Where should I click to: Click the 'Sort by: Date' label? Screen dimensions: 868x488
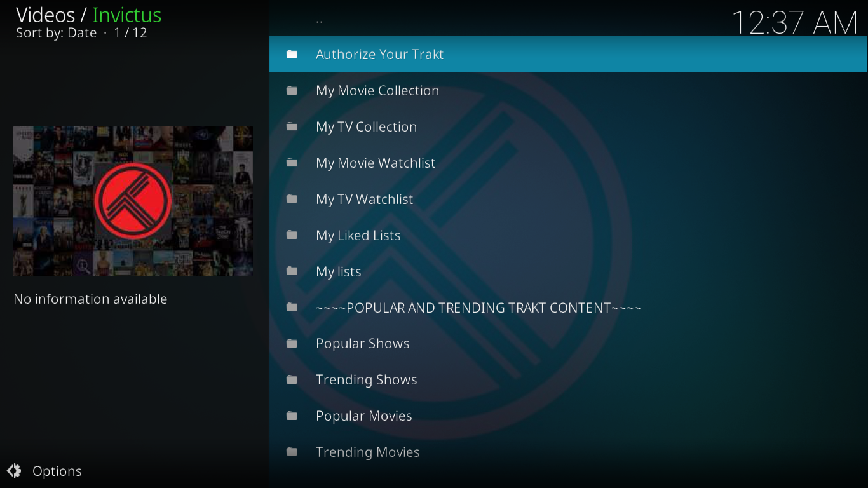[x=56, y=33]
